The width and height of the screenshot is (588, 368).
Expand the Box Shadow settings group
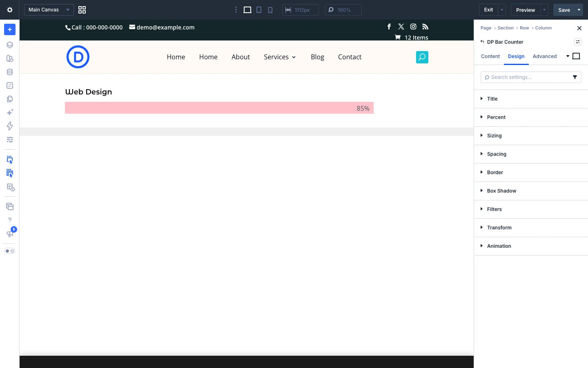(x=531, y=191)
